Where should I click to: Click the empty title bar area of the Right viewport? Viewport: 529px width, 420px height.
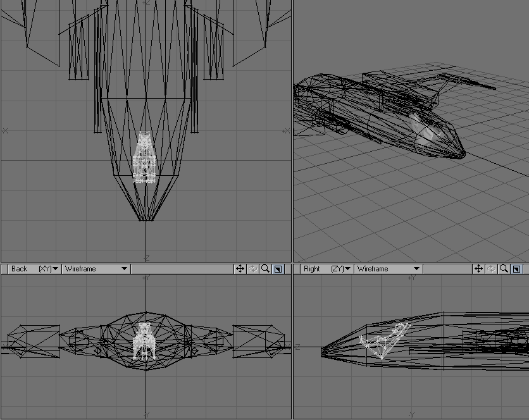(x=448, y=269)
